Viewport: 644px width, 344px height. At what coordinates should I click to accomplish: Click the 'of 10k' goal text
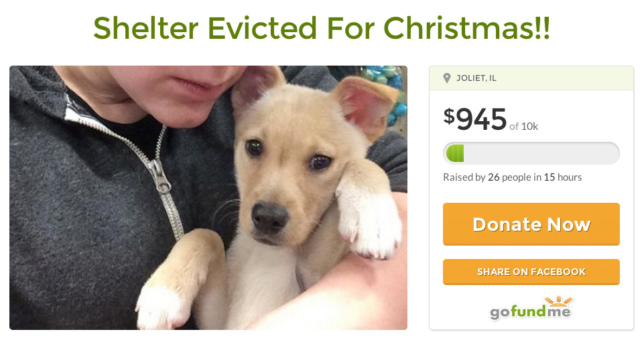[523, 126]
